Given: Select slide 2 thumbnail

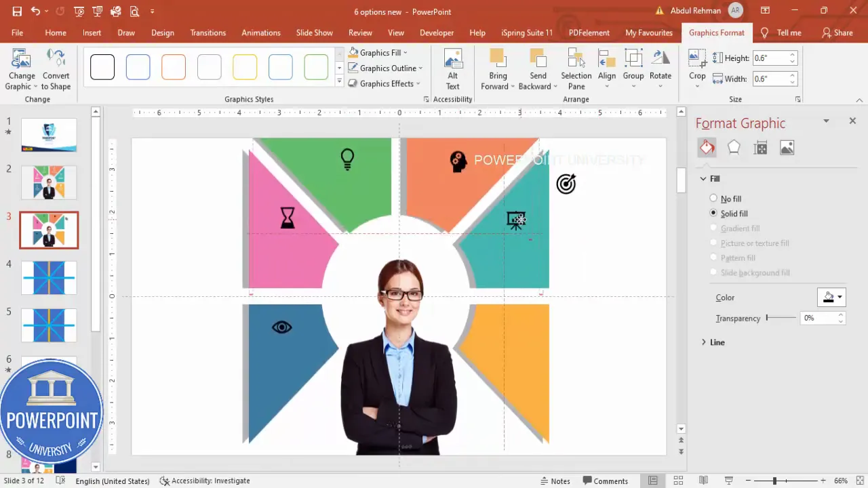Looking at the screenshot, I should [49, 182].
